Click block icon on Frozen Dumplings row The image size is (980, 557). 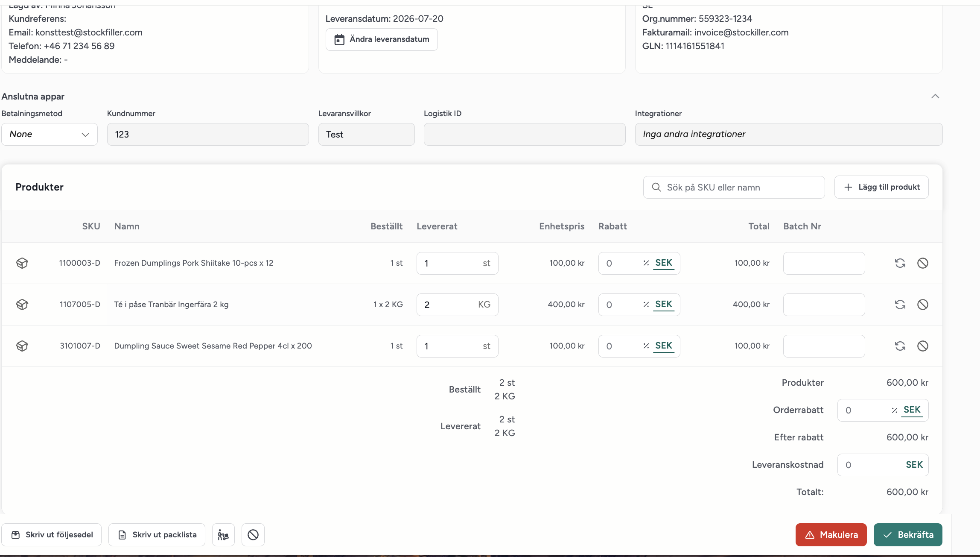coord(923,263)
